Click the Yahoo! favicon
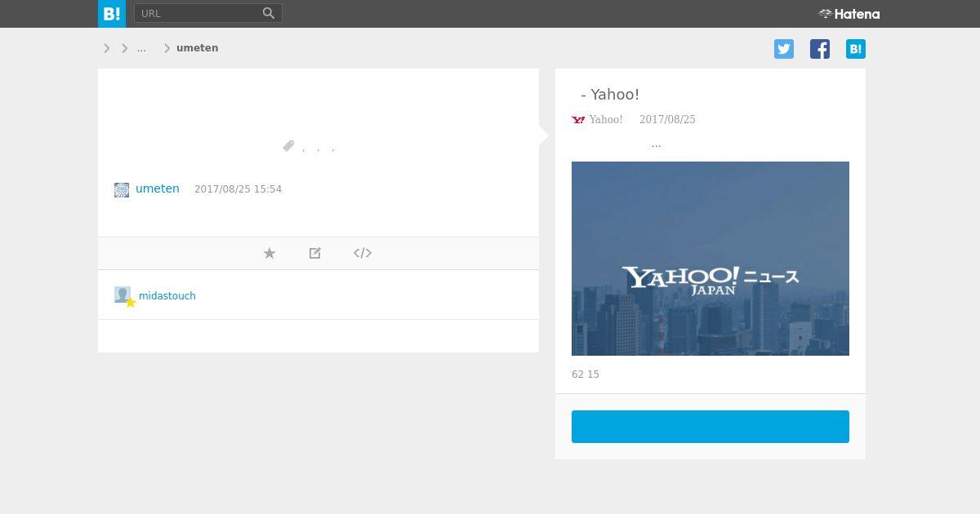 (578, 120)
